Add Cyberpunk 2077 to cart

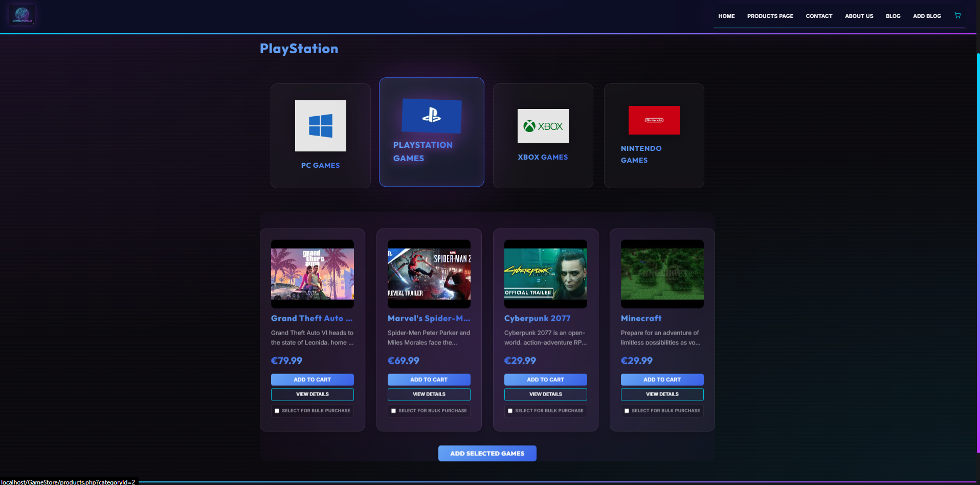click(x=546, y=380)
